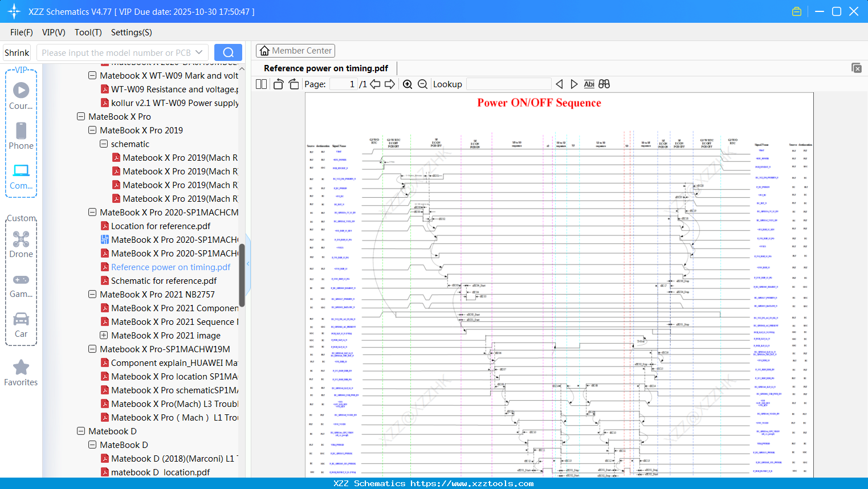Expand the MateBook X Pro 2021 image folder
The width and height of the screenshot is (868, 489).
(104, 336)
